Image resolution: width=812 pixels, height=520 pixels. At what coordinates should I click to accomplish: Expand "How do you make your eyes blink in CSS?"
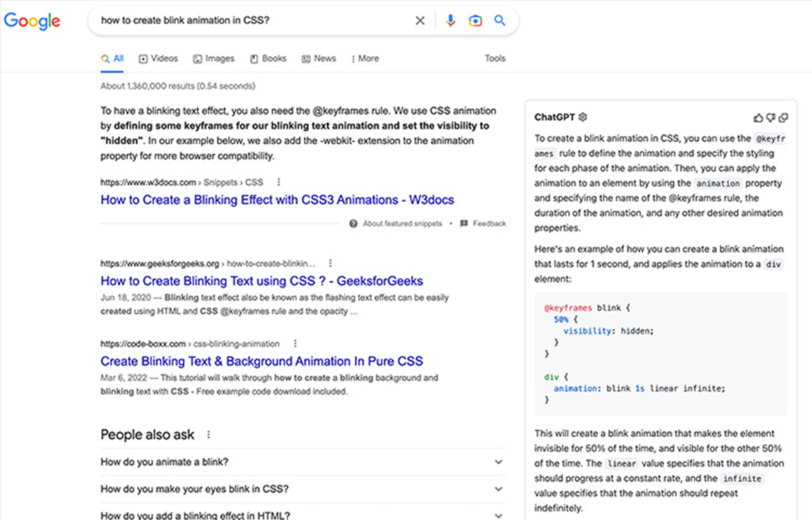(303, 489)
